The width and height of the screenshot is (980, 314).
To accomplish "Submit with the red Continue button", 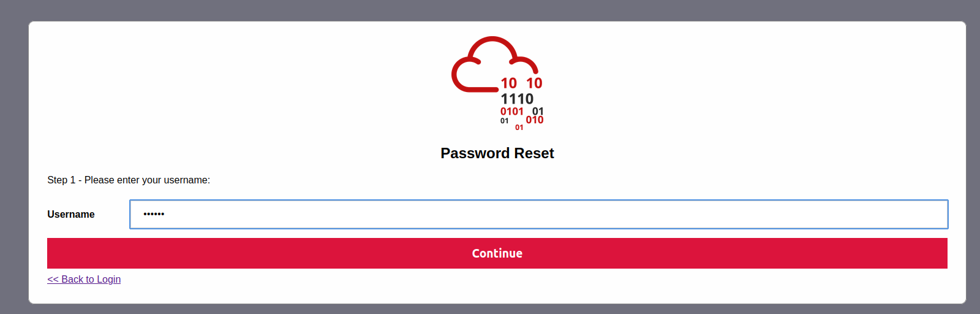I will pos(497,253).
